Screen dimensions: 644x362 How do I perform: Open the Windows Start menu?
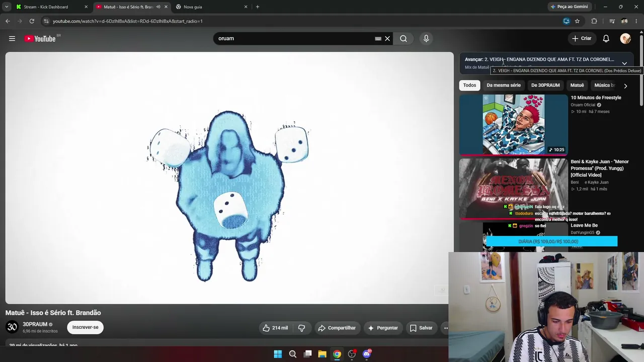pos(278,354)
